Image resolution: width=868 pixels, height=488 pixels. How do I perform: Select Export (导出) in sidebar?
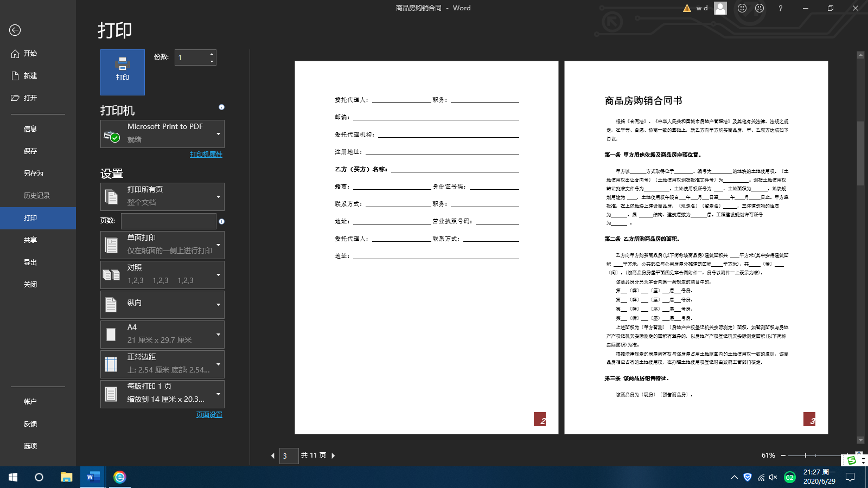click(38, 262)
